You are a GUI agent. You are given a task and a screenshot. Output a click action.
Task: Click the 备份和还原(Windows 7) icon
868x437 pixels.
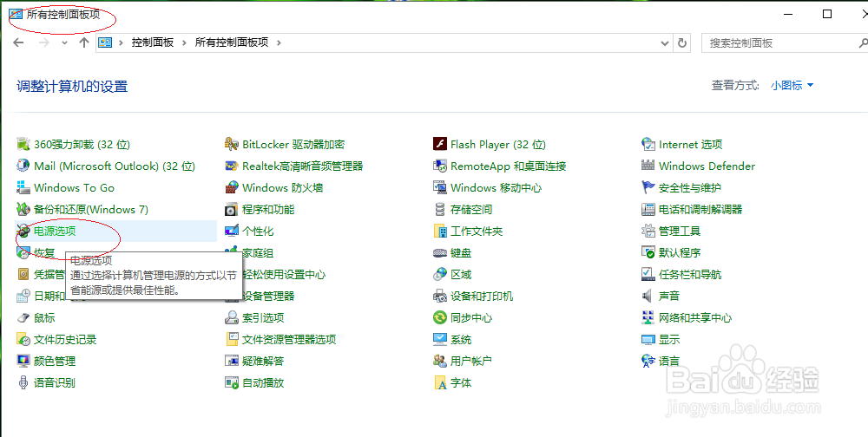(x=23, y=209)
